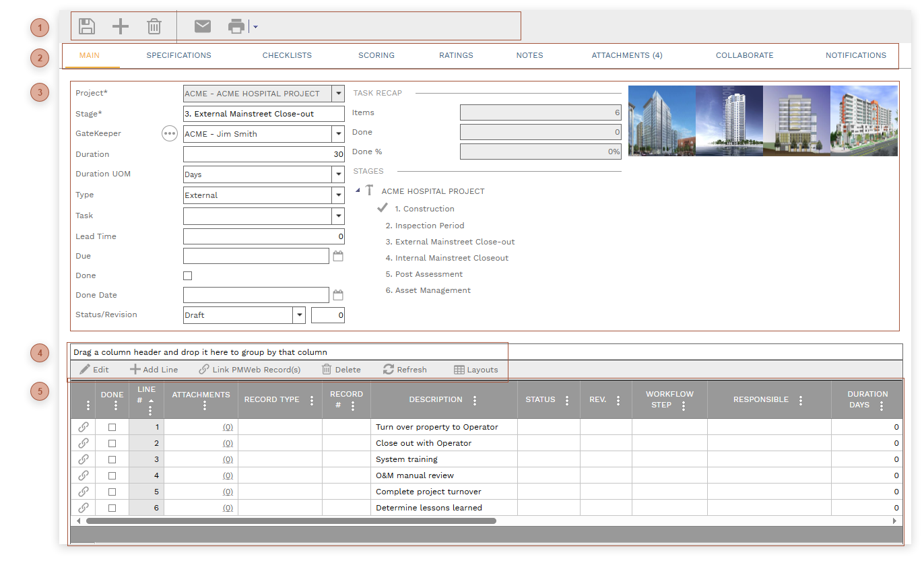Image resolution: width=924 pixels, height=563 pixels.
Task: Click the trash can delete icon in top toolbar
Action: [x=154, y=26]
